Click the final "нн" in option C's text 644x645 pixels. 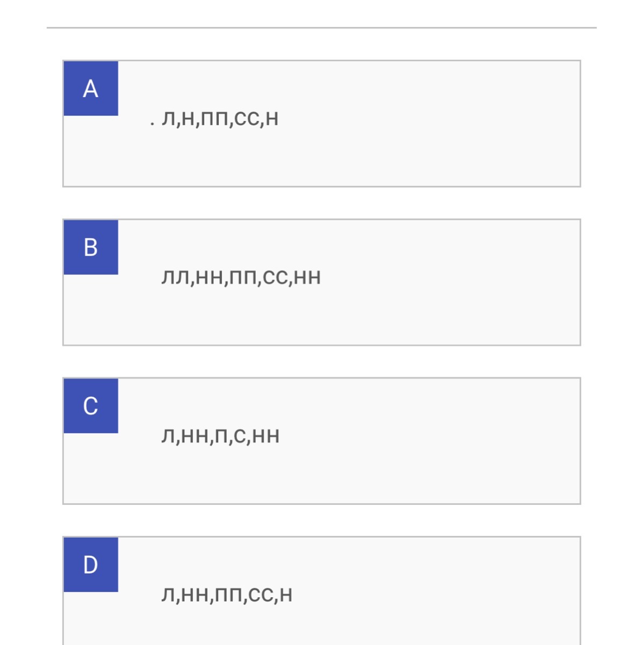(266, 436)
